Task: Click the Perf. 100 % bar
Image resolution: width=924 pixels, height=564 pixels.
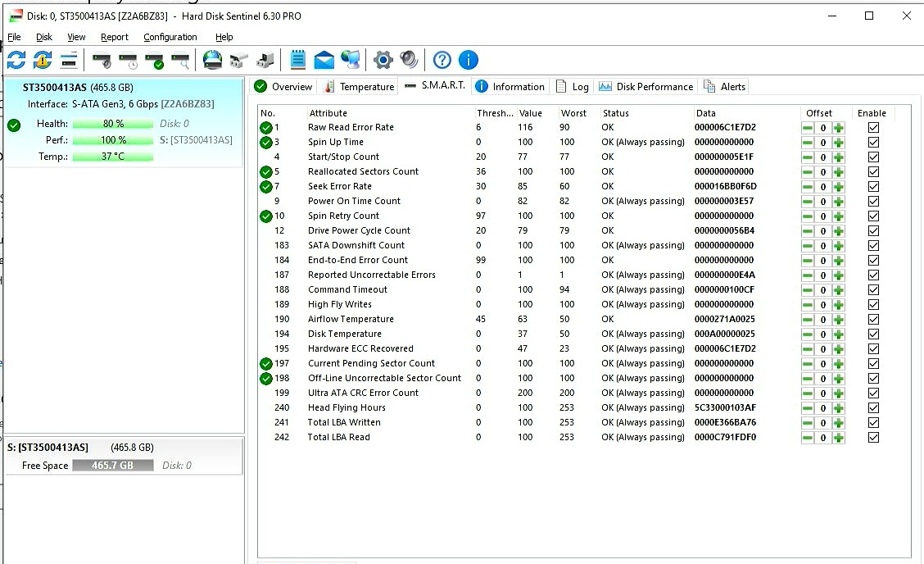Action: (x=112, y=140)
